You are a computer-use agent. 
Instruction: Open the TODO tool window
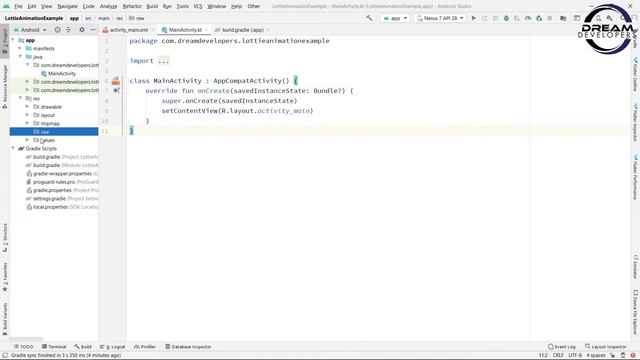24,347
